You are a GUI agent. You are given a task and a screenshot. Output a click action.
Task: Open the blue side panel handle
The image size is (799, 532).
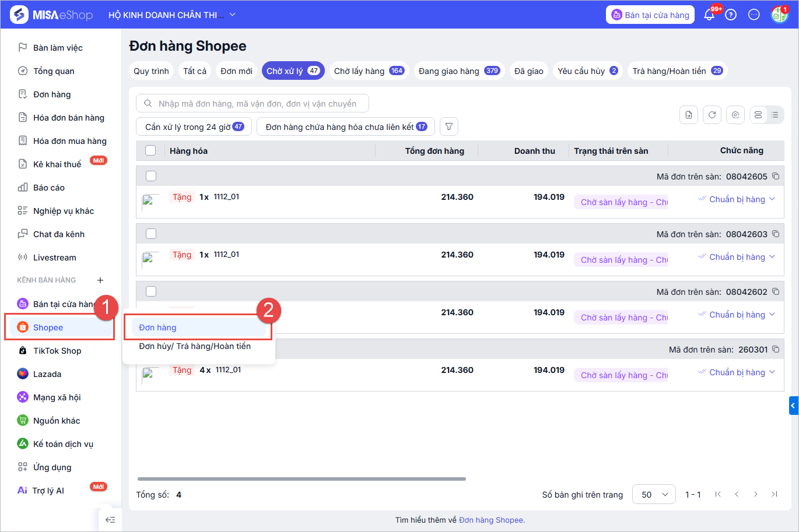pos(794,406)
